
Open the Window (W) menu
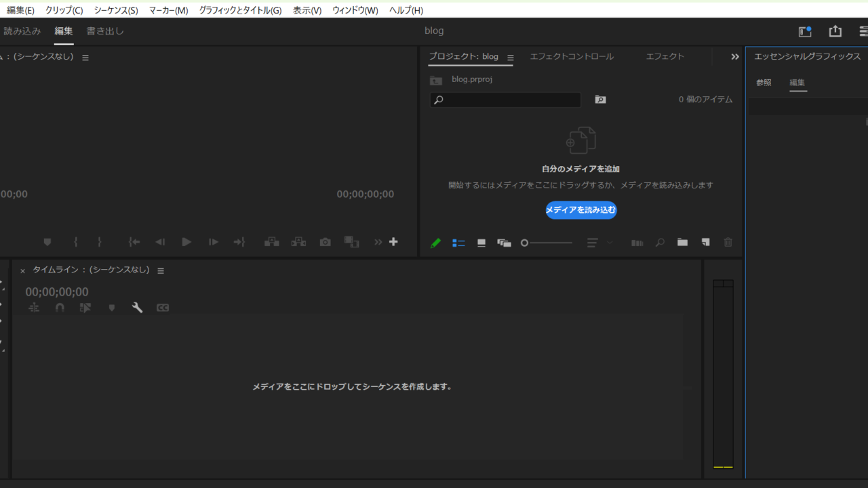(355, 10)
